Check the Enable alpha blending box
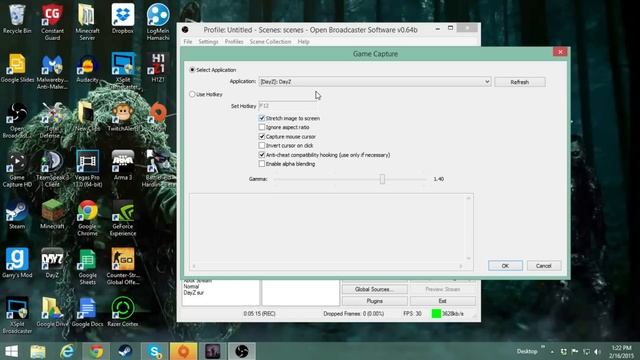This screenshot has width=640, height=360. (x=262, y=164)
